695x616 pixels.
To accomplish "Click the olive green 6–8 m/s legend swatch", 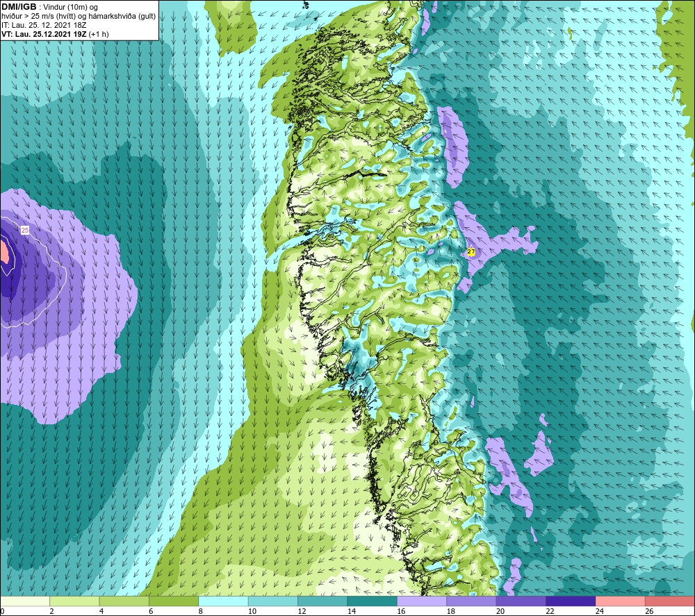I will click(174, 601).
